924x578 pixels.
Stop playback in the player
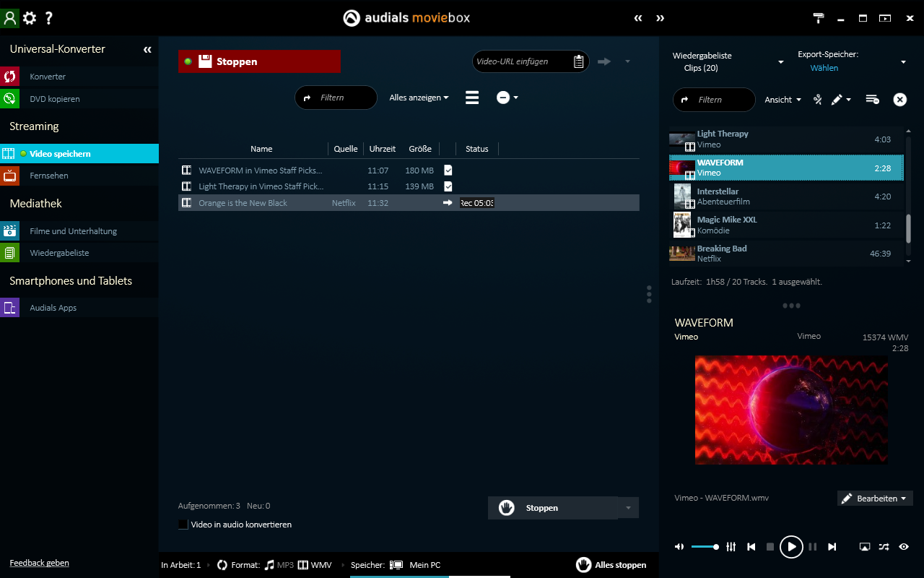[770, 547]
